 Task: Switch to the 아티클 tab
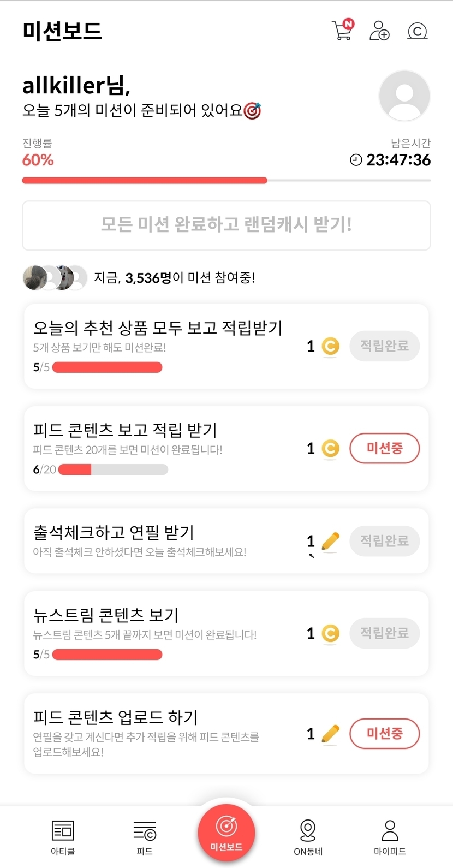coord(63,837)
